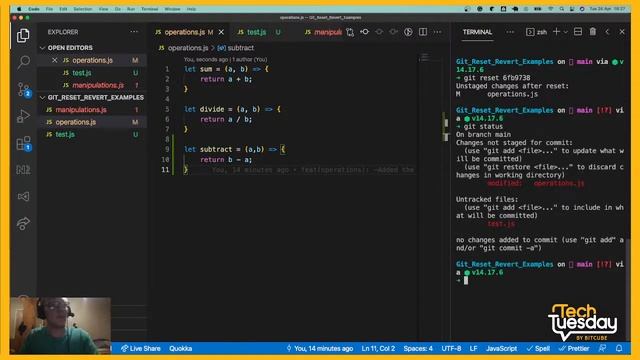
Task: Open the Explorer view in activity bar
Action: point(23,36)
